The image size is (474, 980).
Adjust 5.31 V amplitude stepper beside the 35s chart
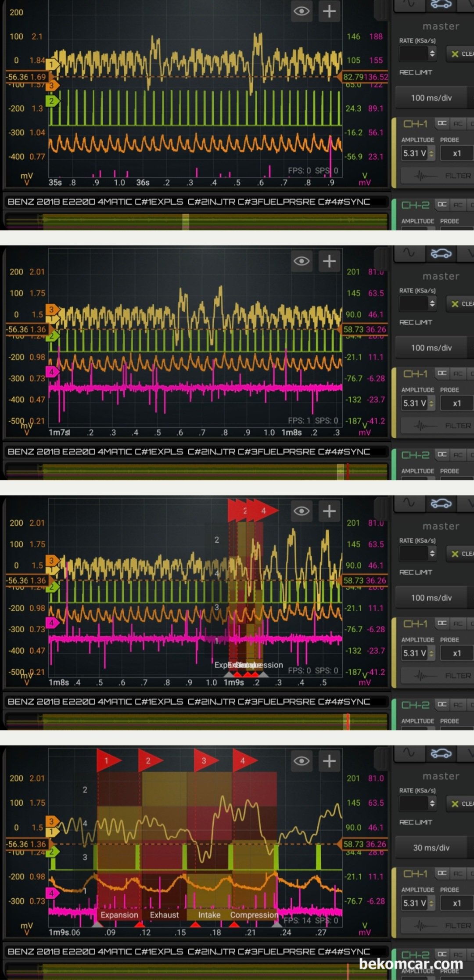point(431,153)
